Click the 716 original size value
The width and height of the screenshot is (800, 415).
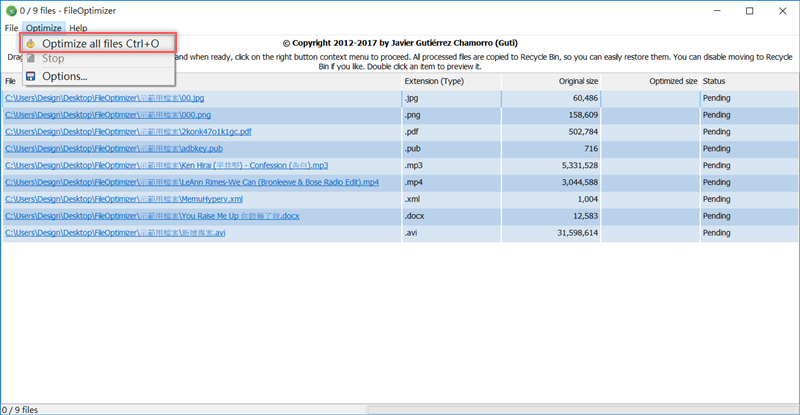(x=591, y=149)
